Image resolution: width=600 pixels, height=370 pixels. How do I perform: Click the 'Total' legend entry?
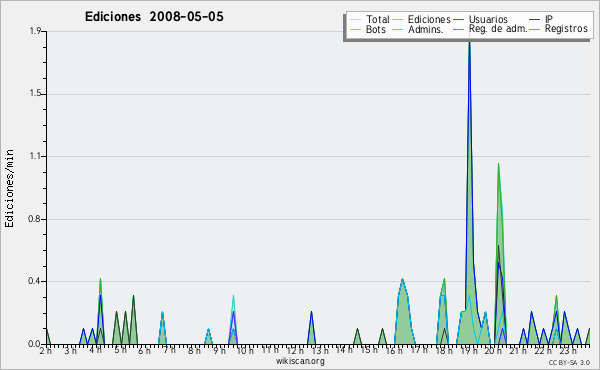point(377,19)
